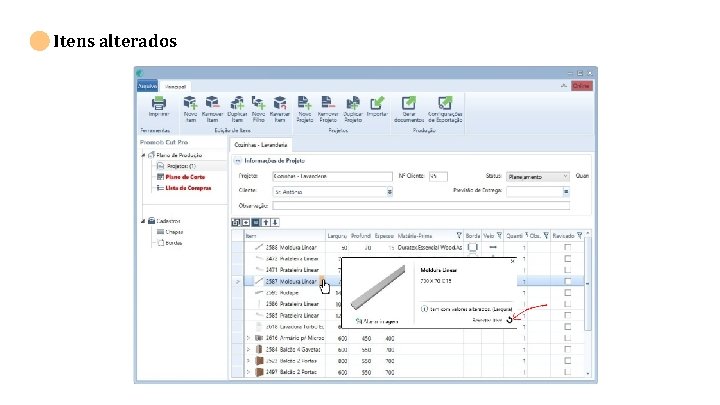Click the Reverter item icon in the popup

[x=509, y=320]
